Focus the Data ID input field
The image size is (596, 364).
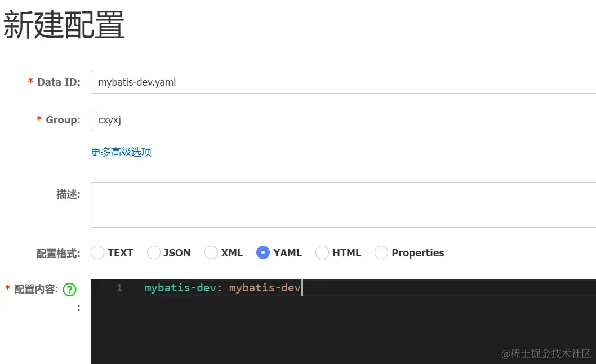[343, 82]
